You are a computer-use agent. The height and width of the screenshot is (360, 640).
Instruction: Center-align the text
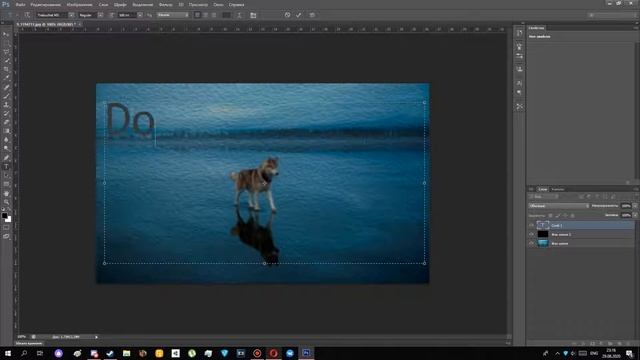point(205,15)
